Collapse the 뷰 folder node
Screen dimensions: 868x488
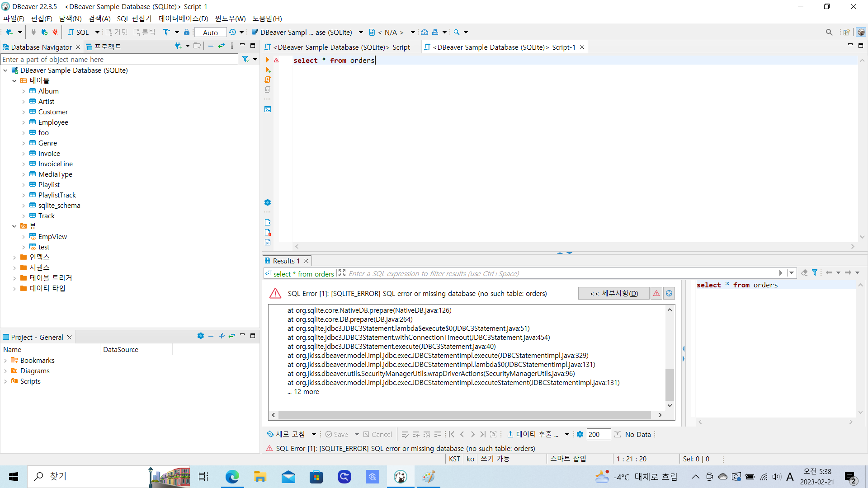coord(14,226)
